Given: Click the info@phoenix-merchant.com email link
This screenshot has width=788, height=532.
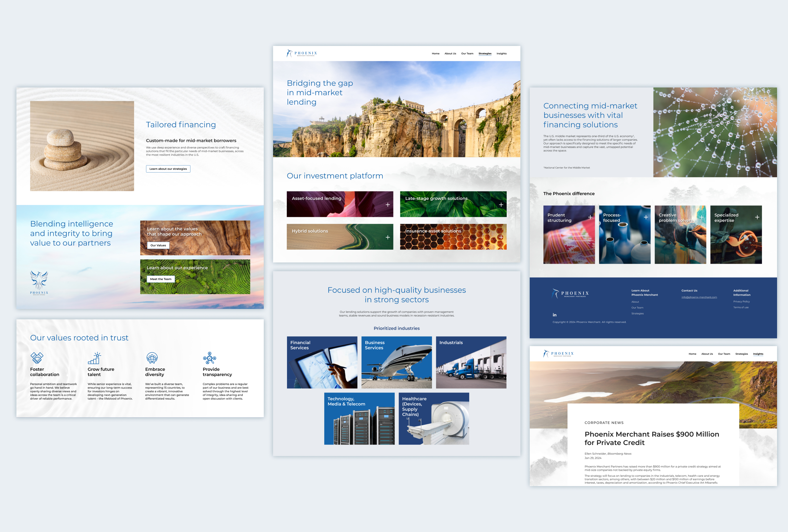Looking at the screenshot, I should click(x=699, y=297).
